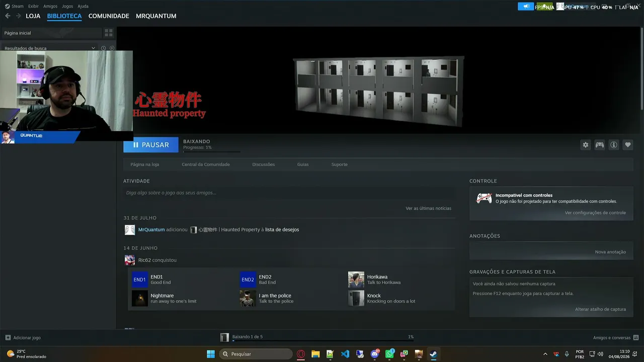Go back with the left arrow
644x362 pixels.
click(x=8, y=16)
